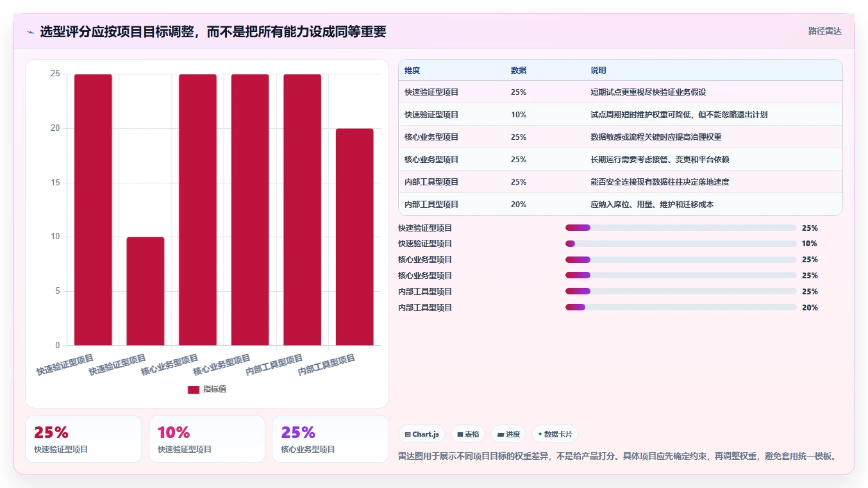
Task: Click the red 指标值 legend swatch
Action: point(194,389)
